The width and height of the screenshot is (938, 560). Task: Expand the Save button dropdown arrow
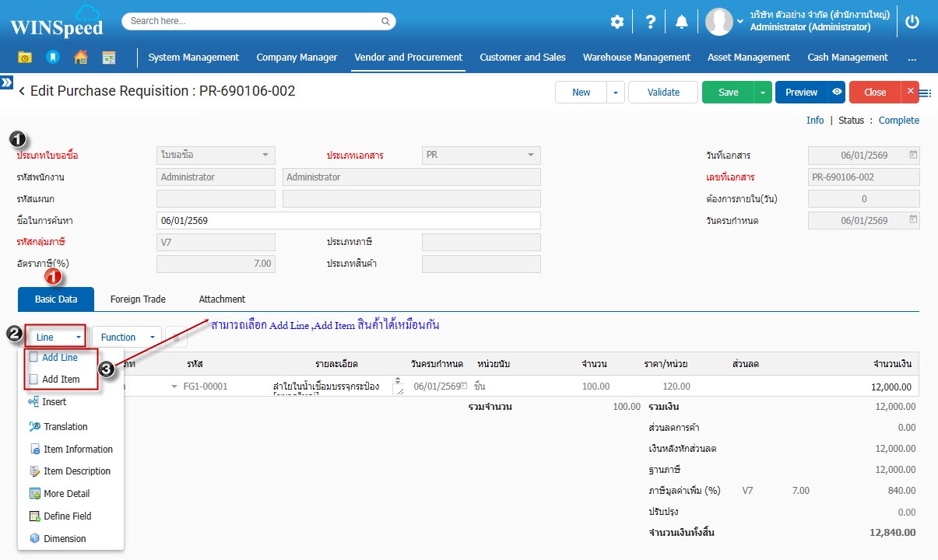pos(762,92)
